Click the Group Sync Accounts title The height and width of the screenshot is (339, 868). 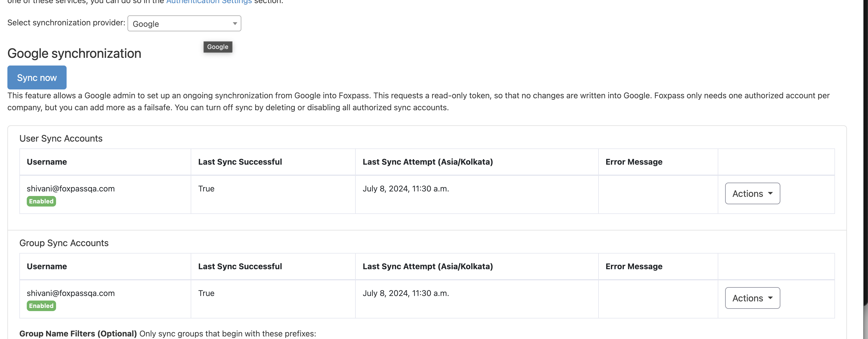(x=64, y=243)
